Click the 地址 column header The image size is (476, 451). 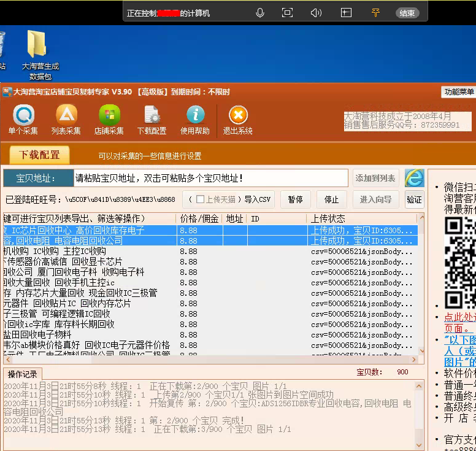pos(235,218)
